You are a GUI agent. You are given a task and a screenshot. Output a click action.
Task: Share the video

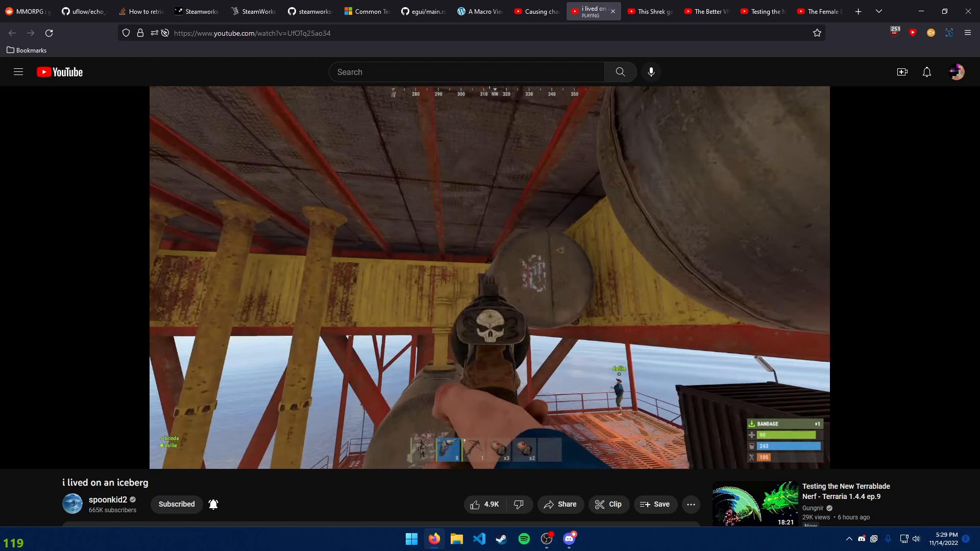click(560, 504)
